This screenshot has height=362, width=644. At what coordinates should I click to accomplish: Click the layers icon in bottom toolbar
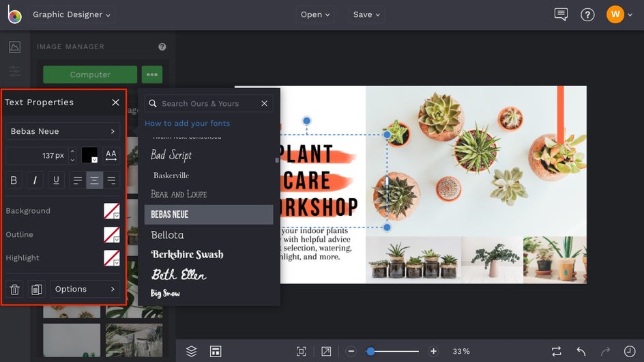pos(191,351)
